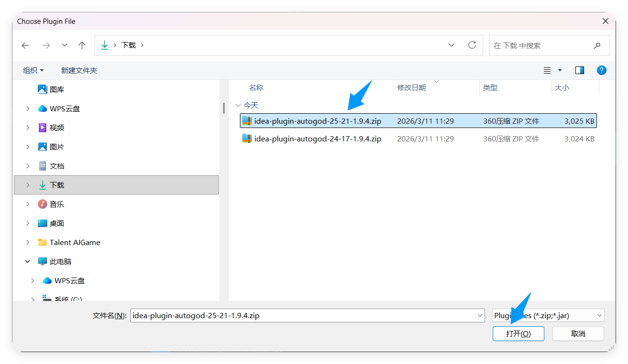This screenshot has height=364, width=628.
Task: Click the search magnifier icon
Action: (x=597, y=45)
